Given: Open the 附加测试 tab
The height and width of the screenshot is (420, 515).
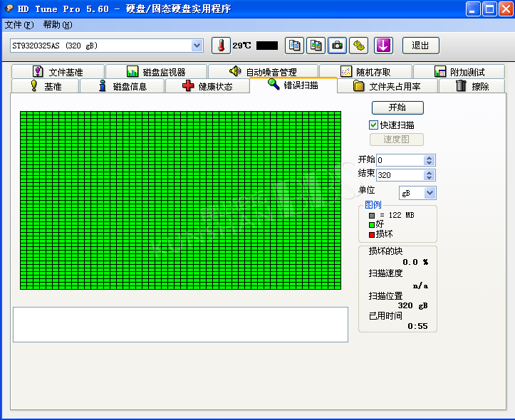Looking at the screenshot, I should (x=459, y=71).
